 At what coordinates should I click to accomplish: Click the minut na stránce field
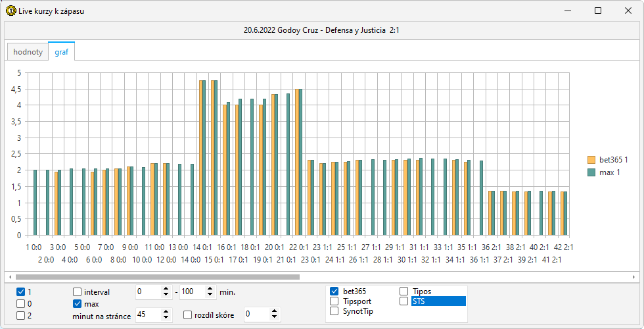click(147, 315)
